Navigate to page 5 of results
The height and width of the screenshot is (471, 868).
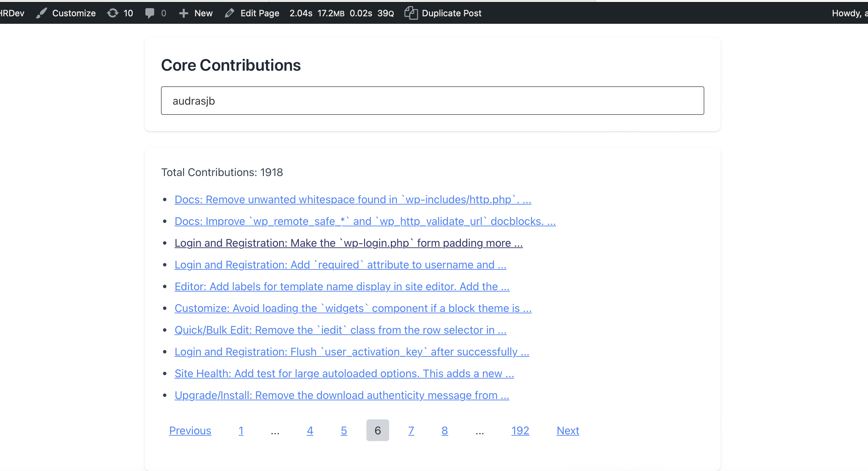[x=344, y=431]
